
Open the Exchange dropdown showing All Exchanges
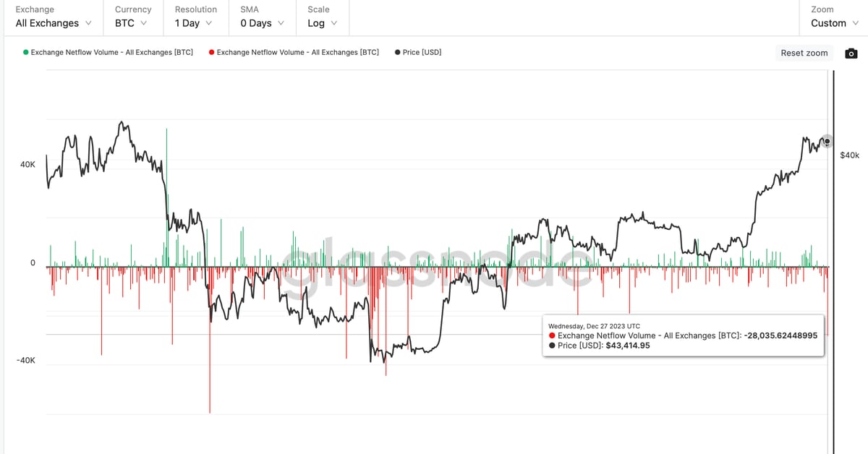point(54,23)
